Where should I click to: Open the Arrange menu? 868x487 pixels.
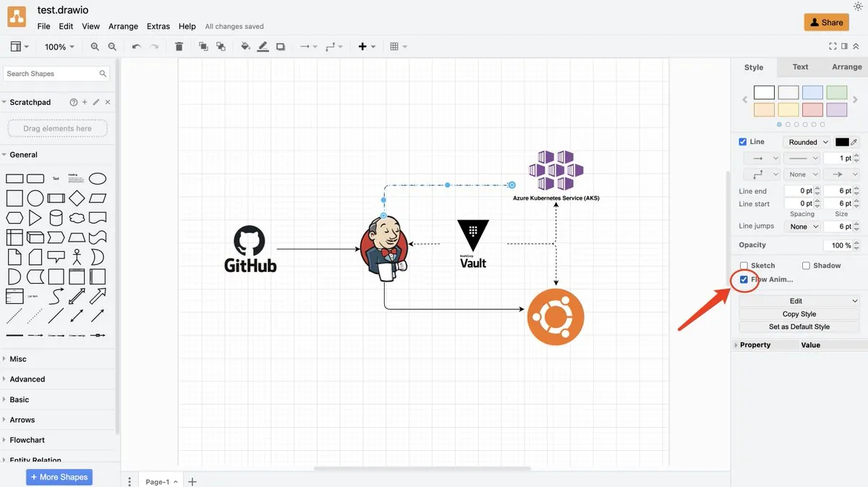click(x=123, y=26)
